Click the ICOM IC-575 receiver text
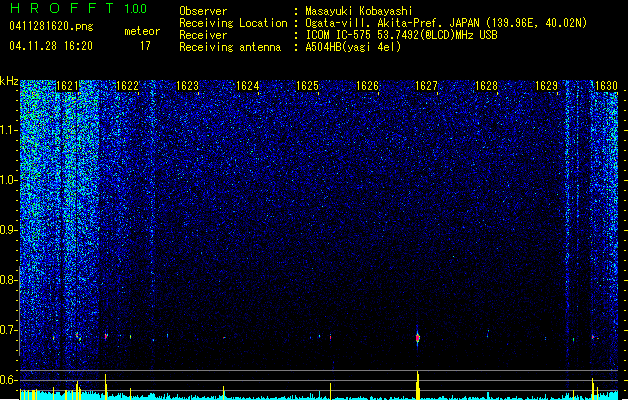 tap(402, 35)
